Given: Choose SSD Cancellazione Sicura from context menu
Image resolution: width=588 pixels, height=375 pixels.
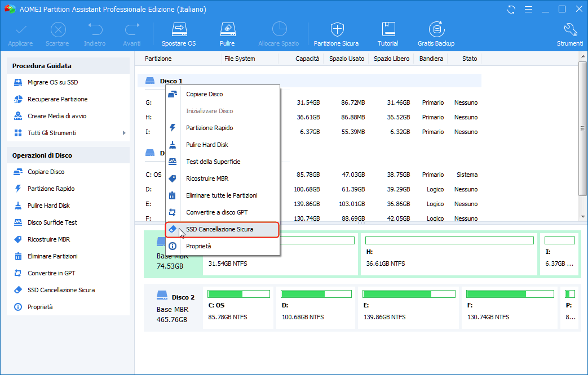Looking at the screenshot, I should tap(219, 229).
